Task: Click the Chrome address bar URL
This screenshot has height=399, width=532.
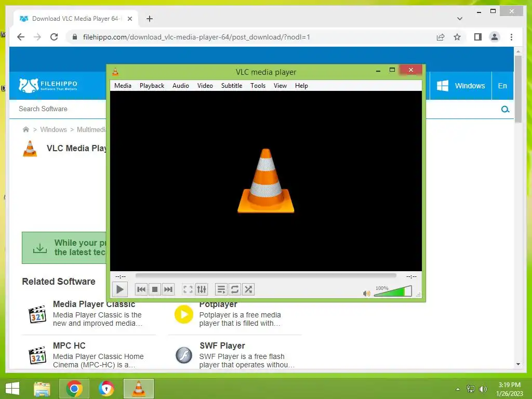Action: click(x=196, y=37)
